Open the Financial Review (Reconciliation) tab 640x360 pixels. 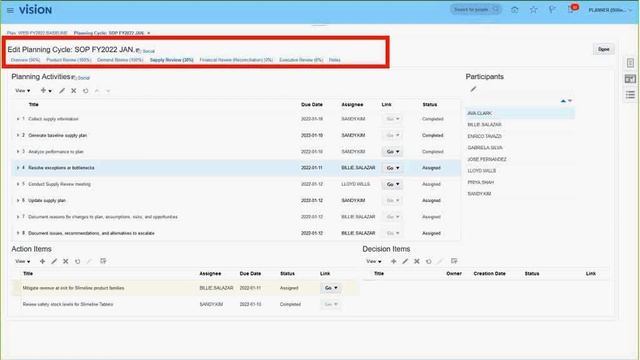(x=236, y=60)
